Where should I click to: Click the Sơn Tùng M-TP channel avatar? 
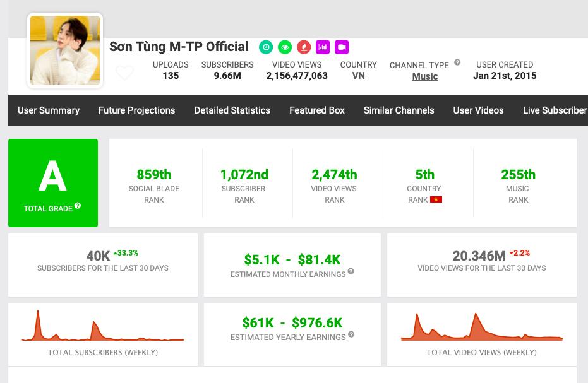[x=65, y=50]
